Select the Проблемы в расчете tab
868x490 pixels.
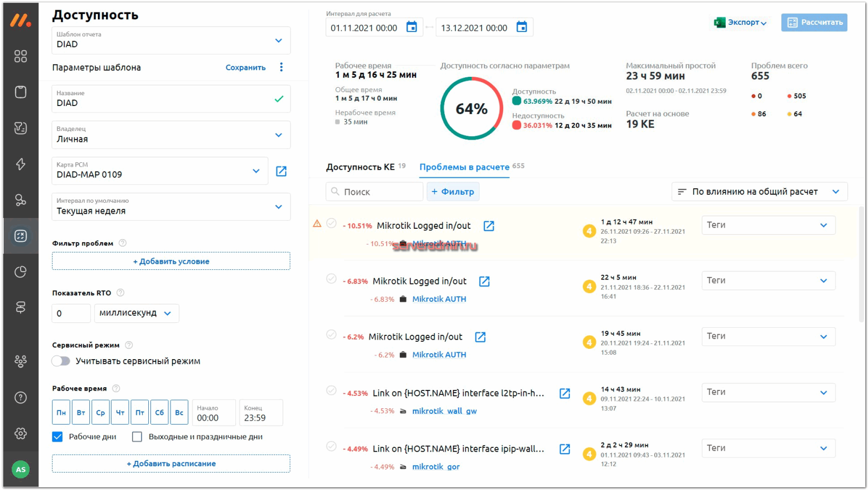[x=464, y=167]
